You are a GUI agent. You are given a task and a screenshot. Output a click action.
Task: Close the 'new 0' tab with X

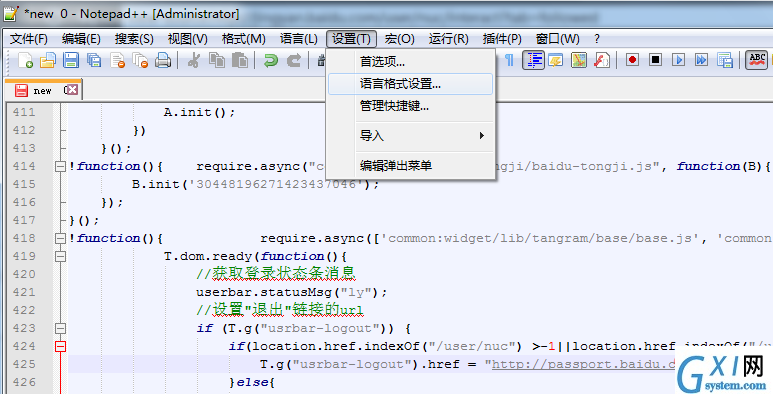pos(72,90)
